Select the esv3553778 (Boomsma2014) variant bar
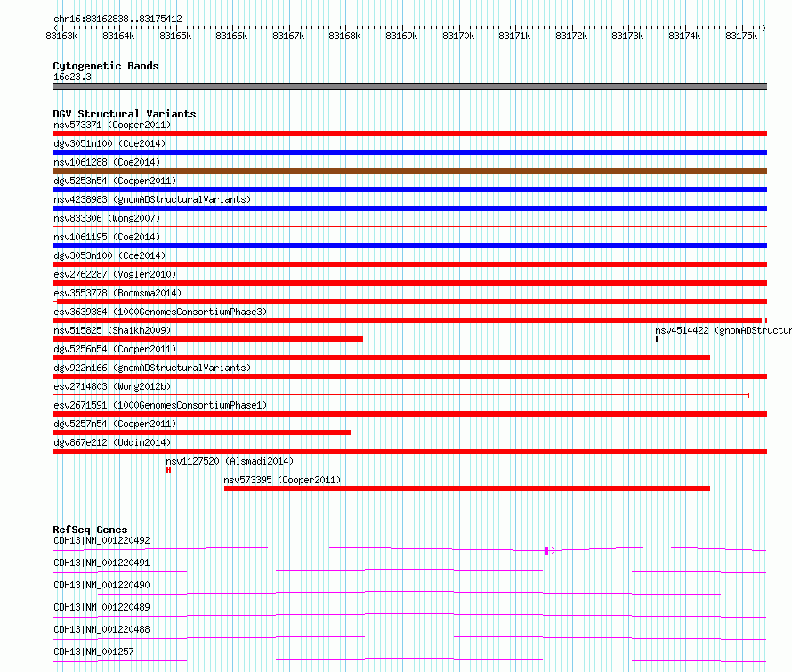Viewport: 792px width, 672px height. (x=409, y=302)
